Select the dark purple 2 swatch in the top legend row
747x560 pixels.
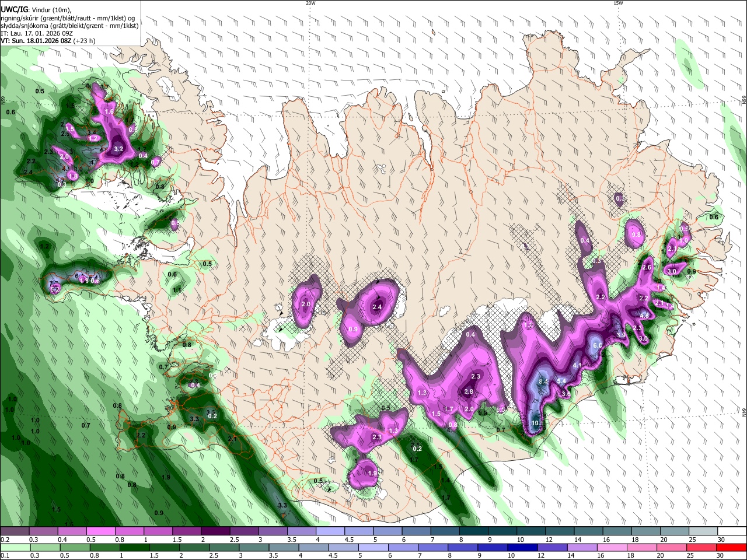215,531
